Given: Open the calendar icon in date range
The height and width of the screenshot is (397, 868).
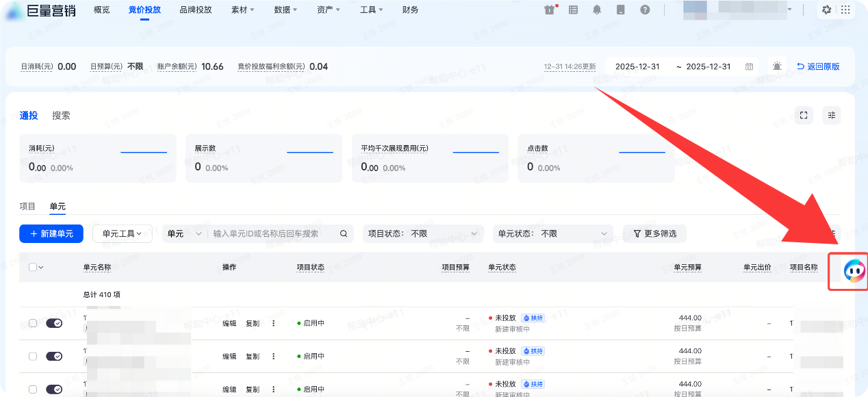Looking at the screenshot, I should pyautogui.click(x=749, y=66).
